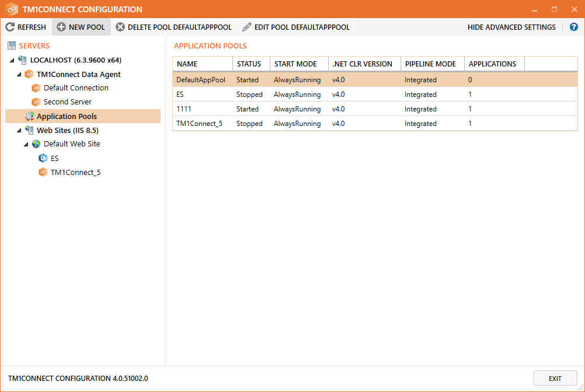
Task: Click the Default Web Site globe icon
Action: coord(36,144)
